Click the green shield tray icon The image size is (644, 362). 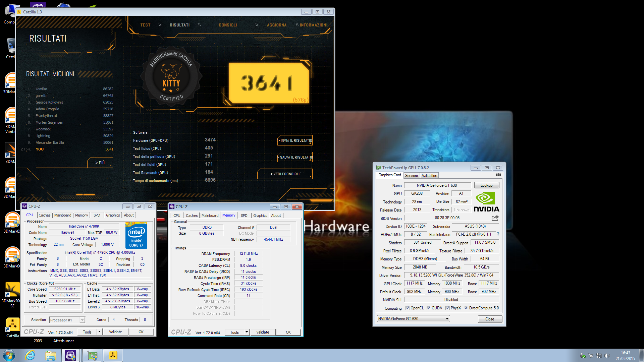pyautogui.click(x=583, y=356)
